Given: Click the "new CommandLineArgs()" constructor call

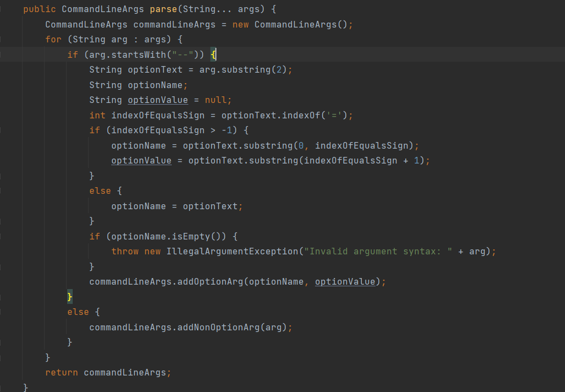Looking at the screenshot, I should point(290,24).
